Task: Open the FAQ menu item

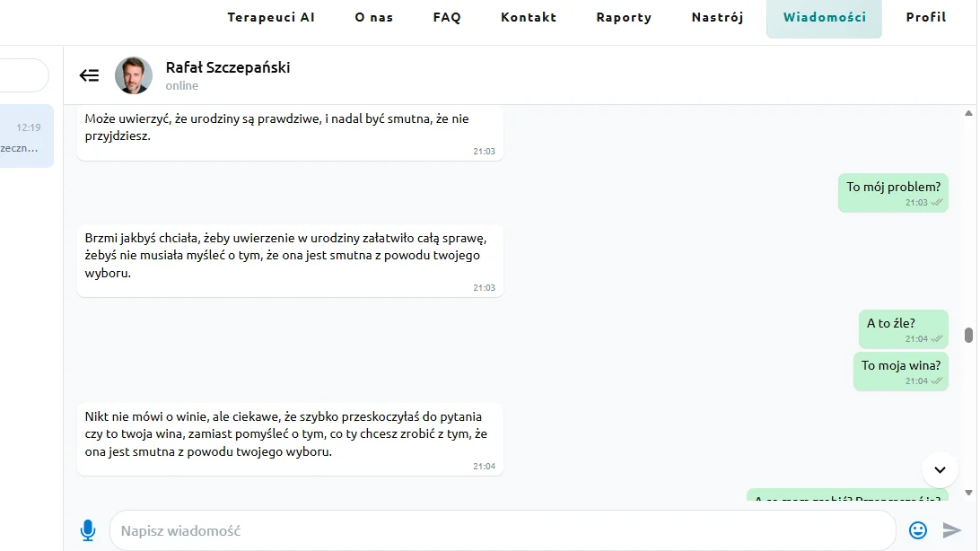Action: tap(447, 17)
